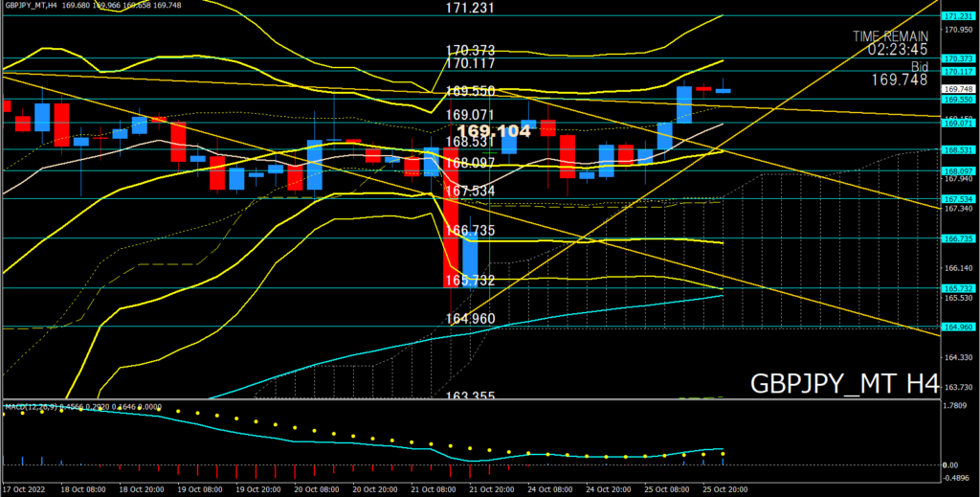The image size is (980, 497).
Task: Click the 168.531 level label inside chart
Action: pos(470,142)
